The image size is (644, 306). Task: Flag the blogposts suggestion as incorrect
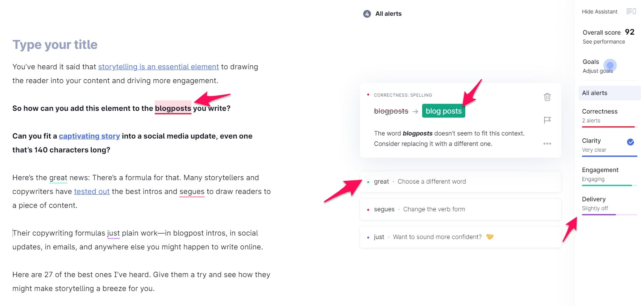[547, 120]
